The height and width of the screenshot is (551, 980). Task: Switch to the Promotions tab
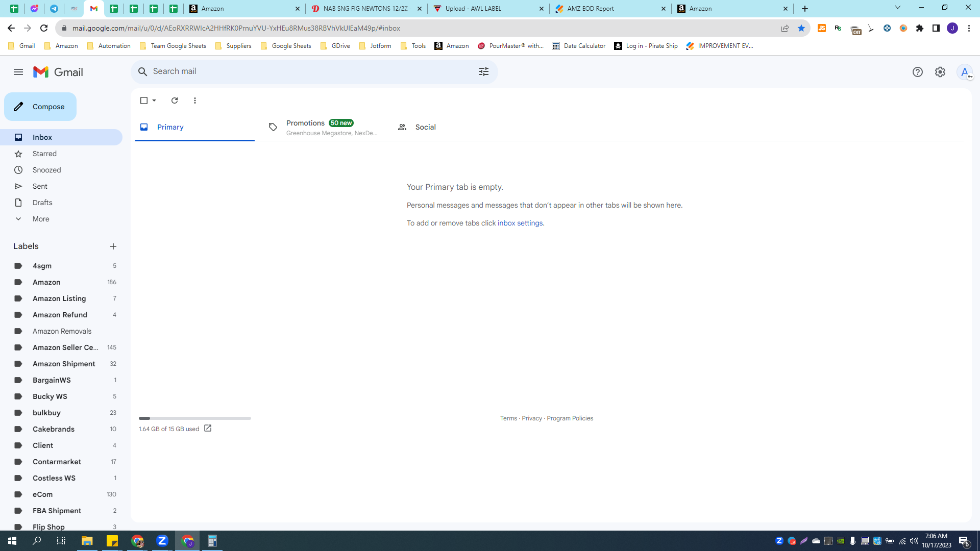click(x=324, y=127)
